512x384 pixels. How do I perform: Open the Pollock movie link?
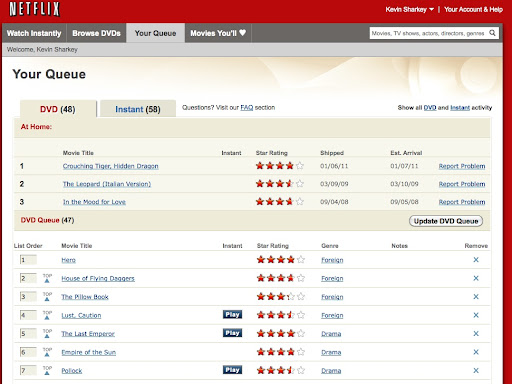click(72, 371)
